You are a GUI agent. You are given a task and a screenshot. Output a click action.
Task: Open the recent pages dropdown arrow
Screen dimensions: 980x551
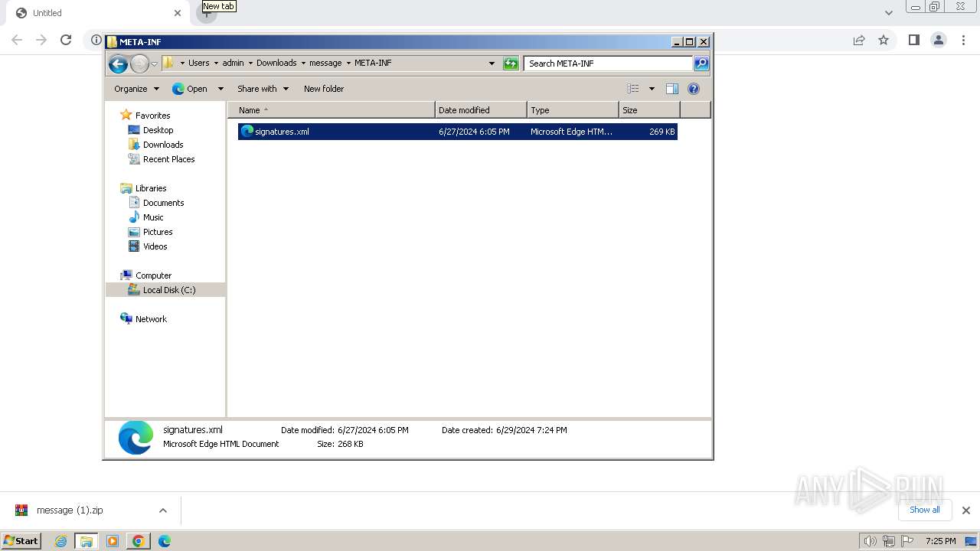(x=154, y=64)
